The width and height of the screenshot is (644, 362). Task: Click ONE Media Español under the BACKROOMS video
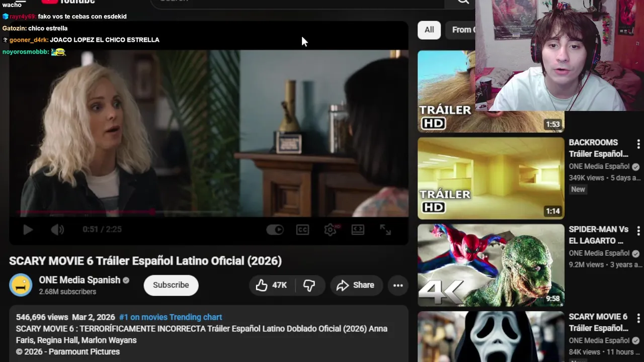599,166
